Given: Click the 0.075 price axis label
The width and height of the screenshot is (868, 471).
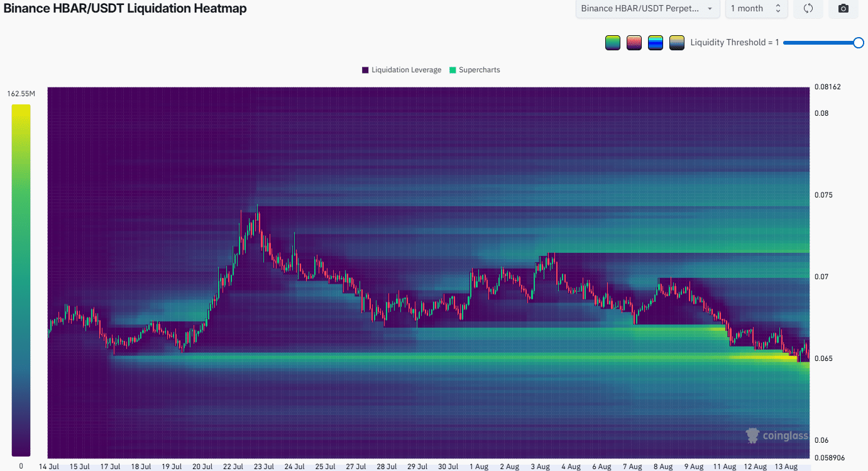Looking at the screenshot, I should pos(824,195).
